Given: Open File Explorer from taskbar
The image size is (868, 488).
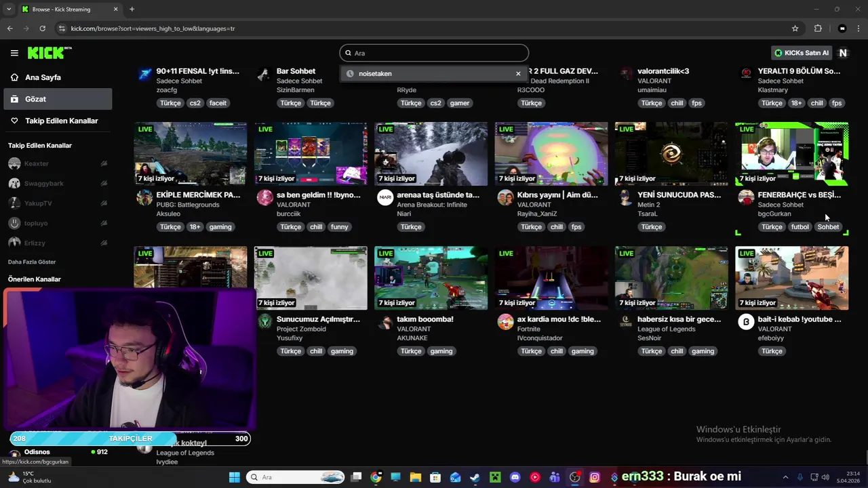Looking at the screenshot, I should coord(415,477).
